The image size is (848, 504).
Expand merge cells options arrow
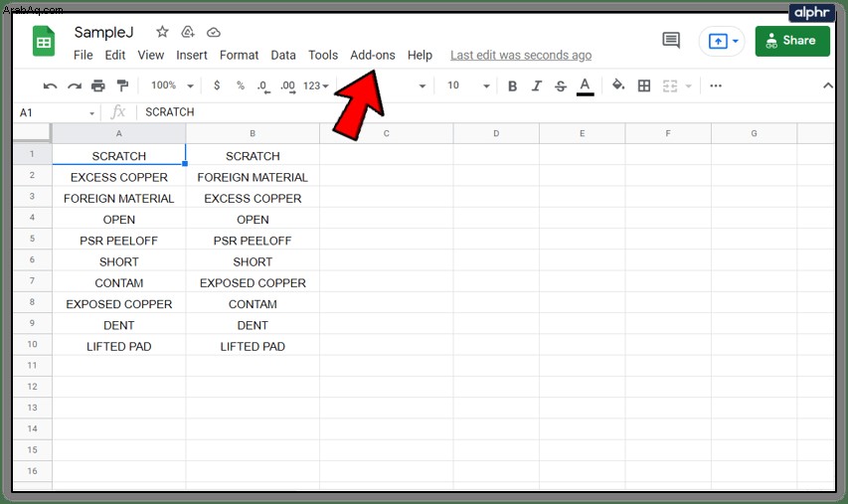689,85
